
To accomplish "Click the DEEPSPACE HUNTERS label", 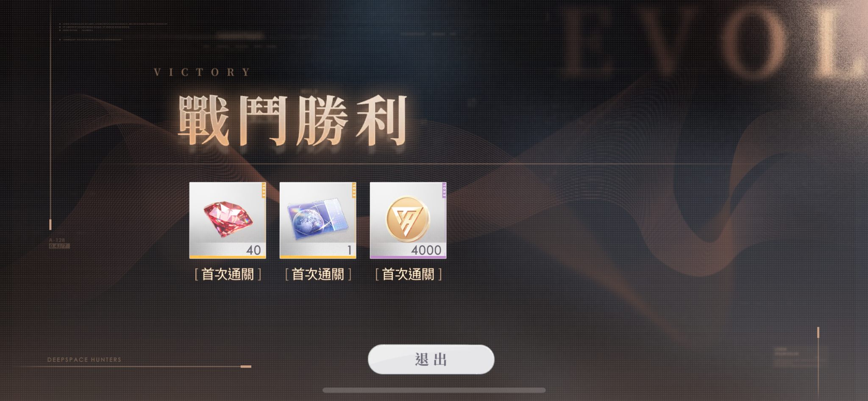I will [84, 359].
